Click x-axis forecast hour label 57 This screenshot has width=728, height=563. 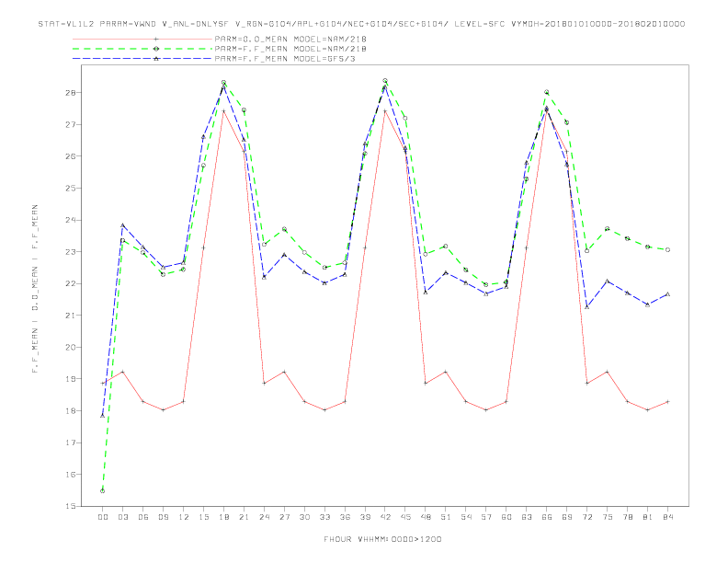[486, 517]
